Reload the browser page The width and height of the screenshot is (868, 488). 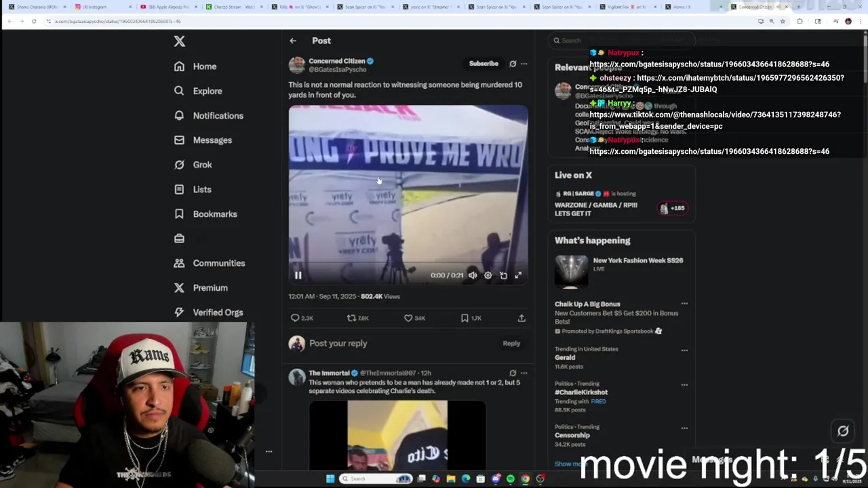point(33,21)
